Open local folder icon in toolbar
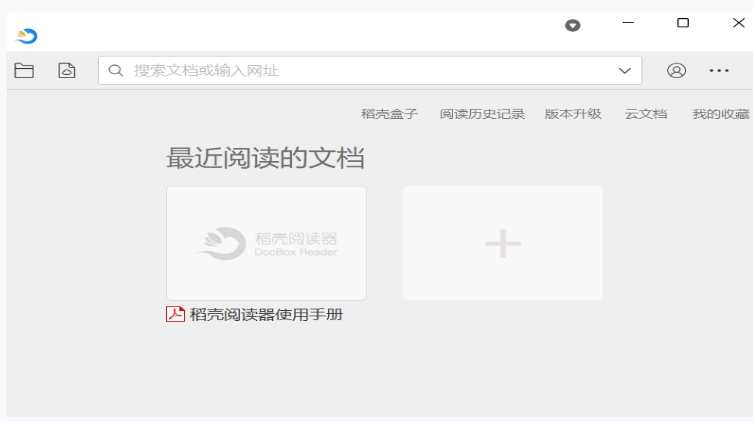This screenshot has width=753, height=421. pyautogui.click(x=24, y=71)
